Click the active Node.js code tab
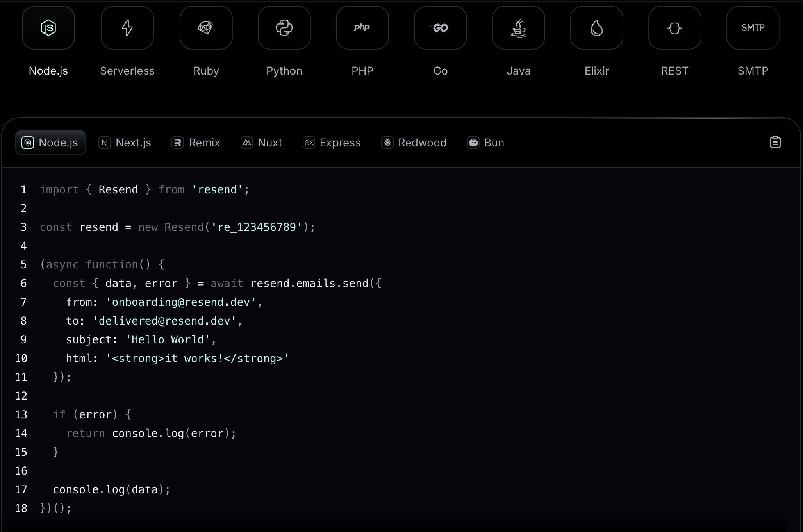Screen dimensions: 803x532 (x=50, y=143)
